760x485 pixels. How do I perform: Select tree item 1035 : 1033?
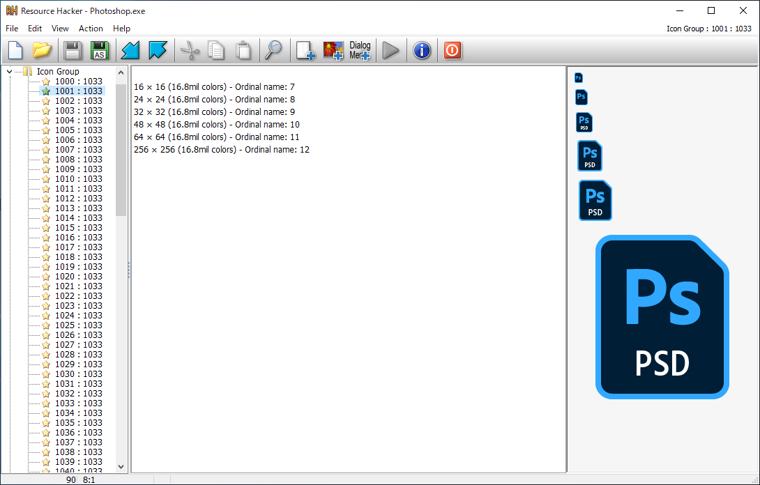[x=79, y=423]
